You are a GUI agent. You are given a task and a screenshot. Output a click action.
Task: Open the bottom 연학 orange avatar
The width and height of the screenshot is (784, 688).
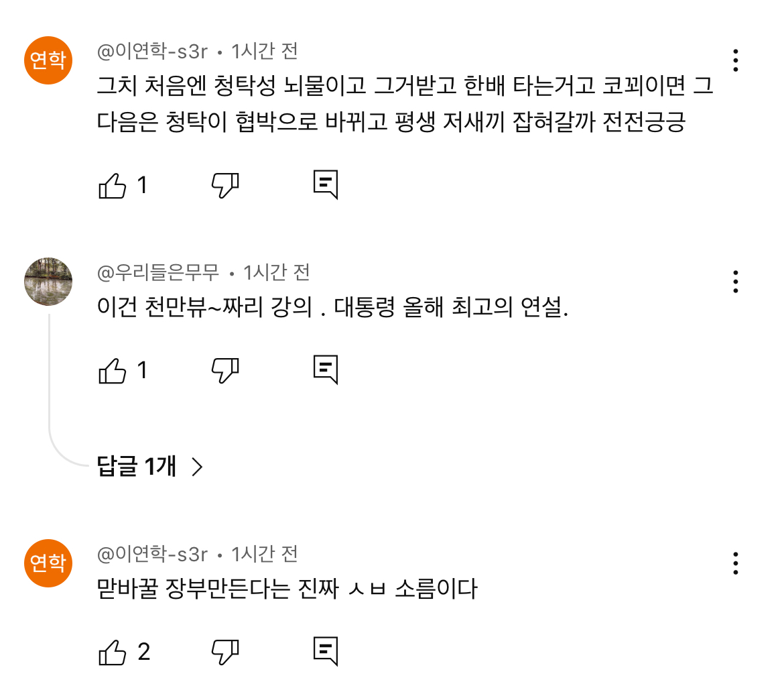(48, 563)
